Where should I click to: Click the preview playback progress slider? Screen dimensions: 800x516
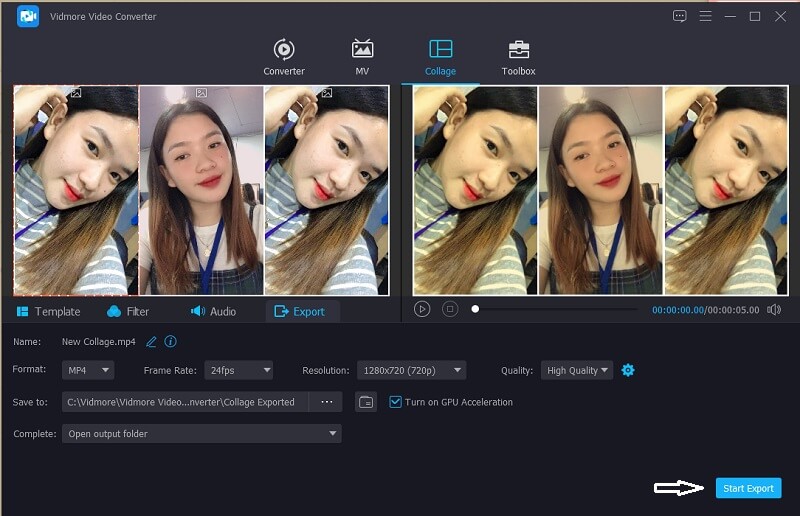555,309
